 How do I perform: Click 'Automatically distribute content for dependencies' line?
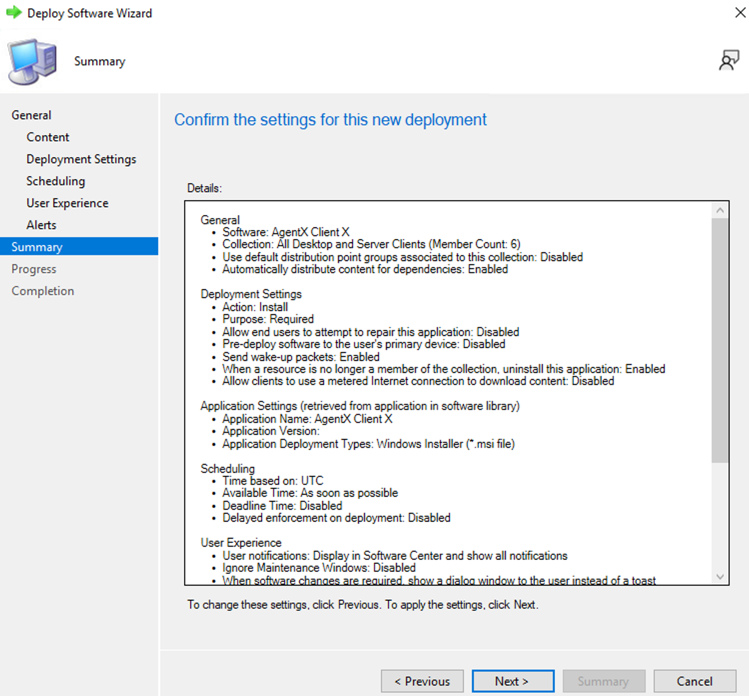(365, 269)
